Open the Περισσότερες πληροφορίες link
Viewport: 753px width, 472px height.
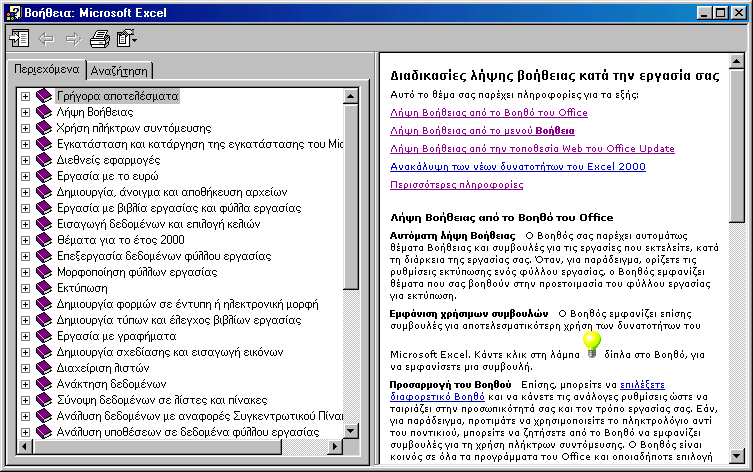[457, 185]
